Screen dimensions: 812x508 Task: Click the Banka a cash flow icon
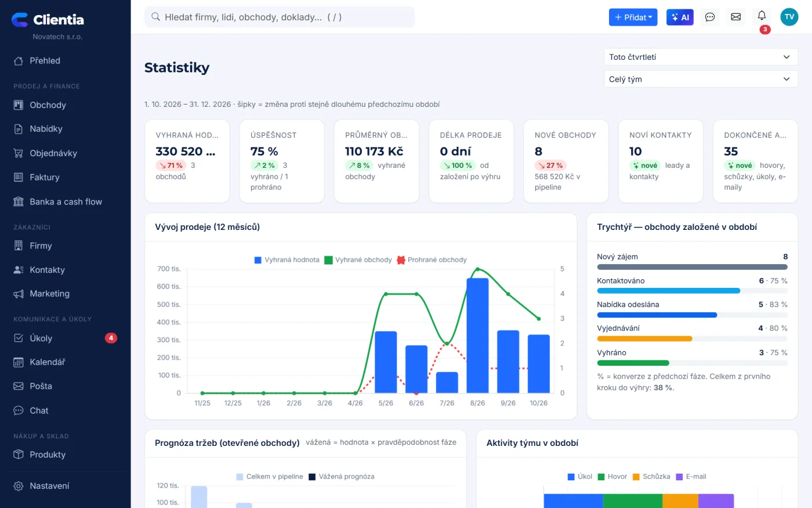pos(19,201)
